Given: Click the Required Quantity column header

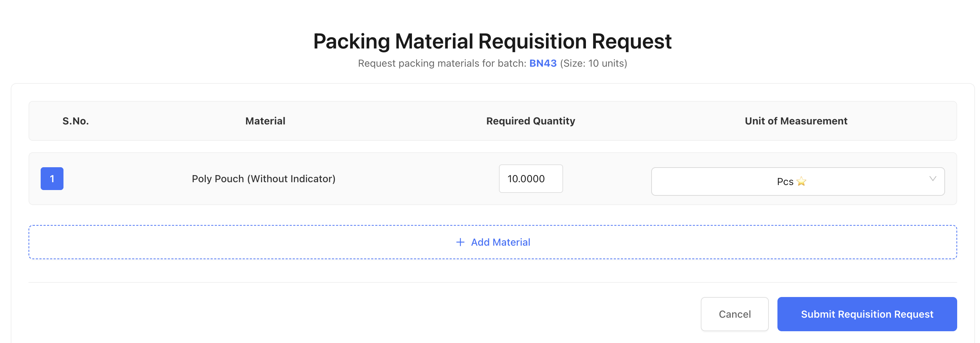Looking at the screenshot, I should (x=530, y=121).
